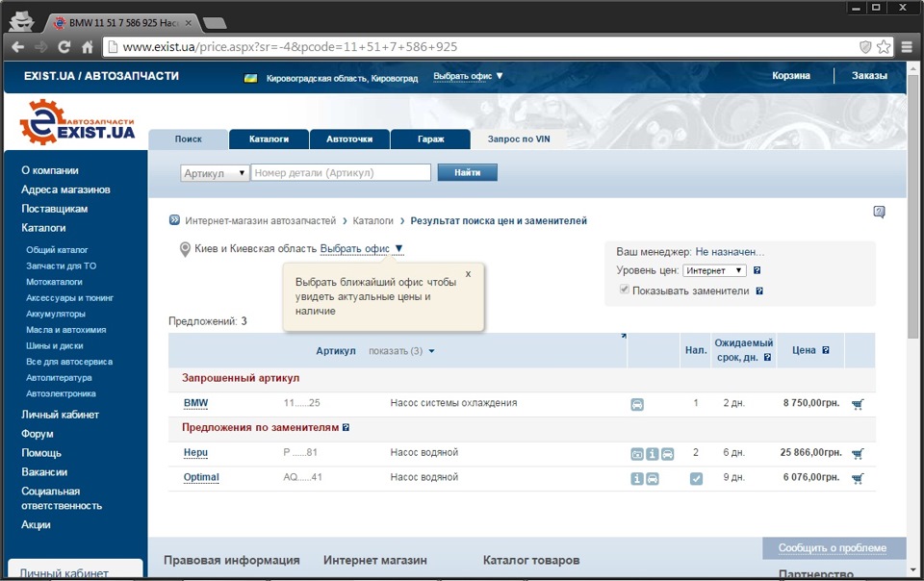Open Шины и диски in the sidebar
Viewport: 924px width, 581px height.
pos(54,345)
